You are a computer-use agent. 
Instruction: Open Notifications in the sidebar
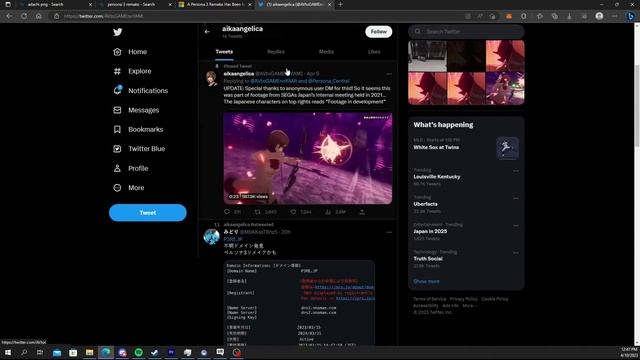pyautogui.click(x=140, y=91)
